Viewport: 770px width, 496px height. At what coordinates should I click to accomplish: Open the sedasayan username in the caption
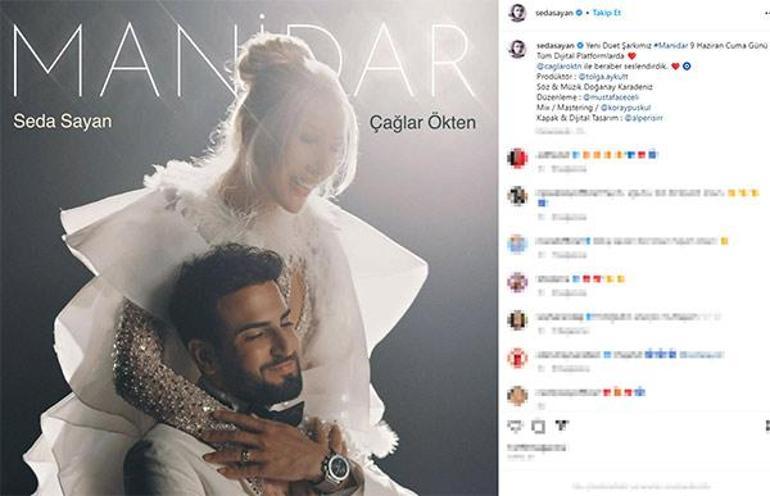[555, 45]
